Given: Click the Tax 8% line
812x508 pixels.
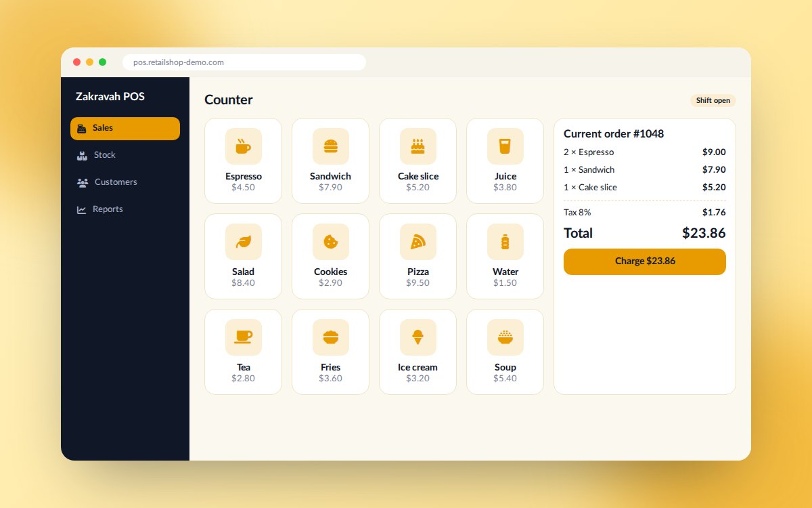Looking at the screenshot, I should [645, 213].
